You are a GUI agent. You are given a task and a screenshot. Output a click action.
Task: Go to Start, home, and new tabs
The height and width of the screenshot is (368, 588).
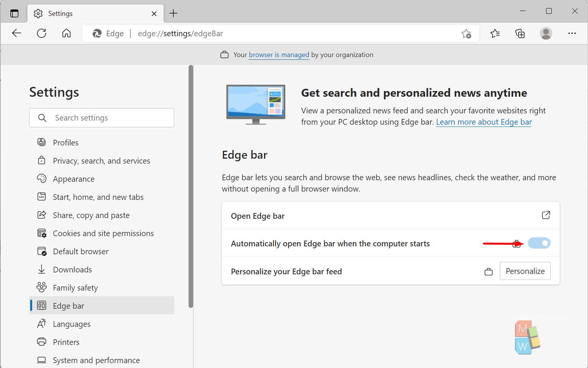(x=102, y=197)
